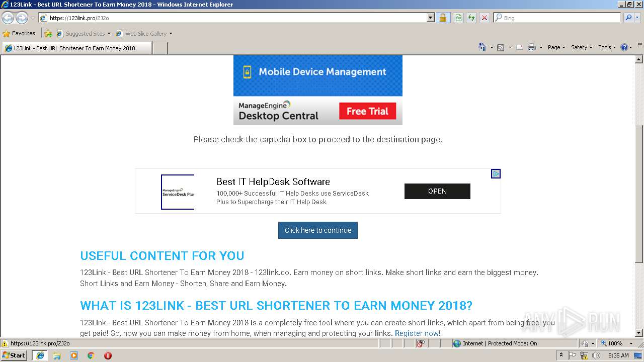Show hidden tray icons arrow
This screenshot has width=644, height=362.
tap(561, 355)
